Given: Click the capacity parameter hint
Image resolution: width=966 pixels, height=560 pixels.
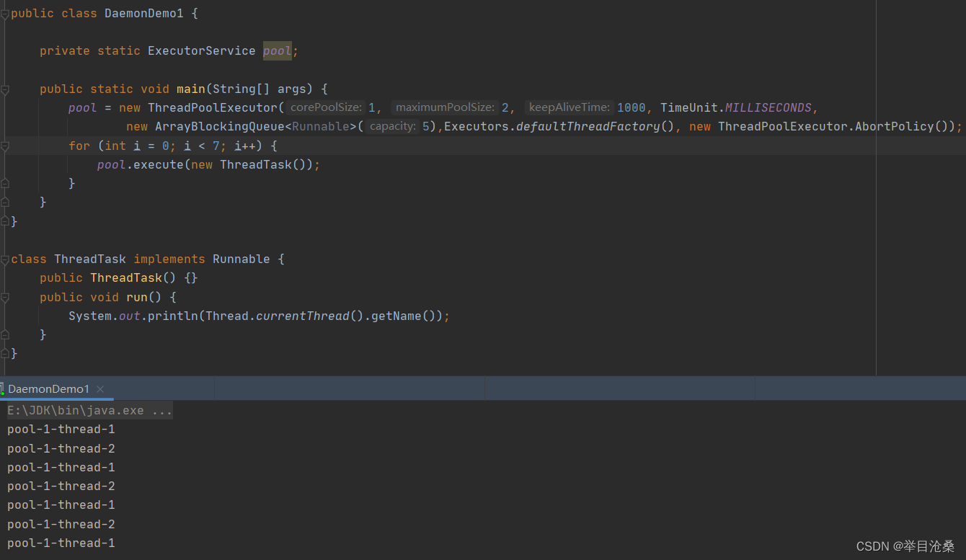Looking at the screenshot, I should pyautogui.click(x=392, y=127).
